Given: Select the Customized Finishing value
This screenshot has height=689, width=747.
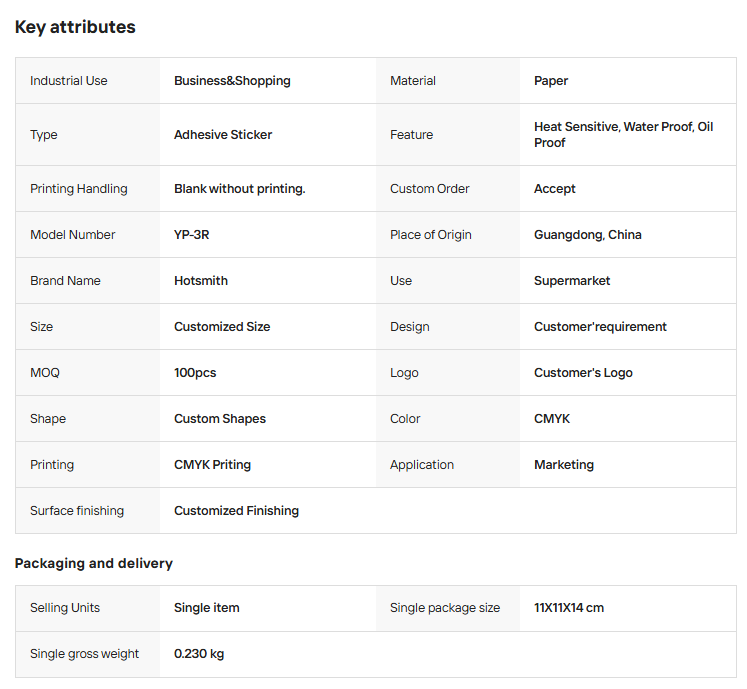Looking at the screenshot, I should (236, 511).
